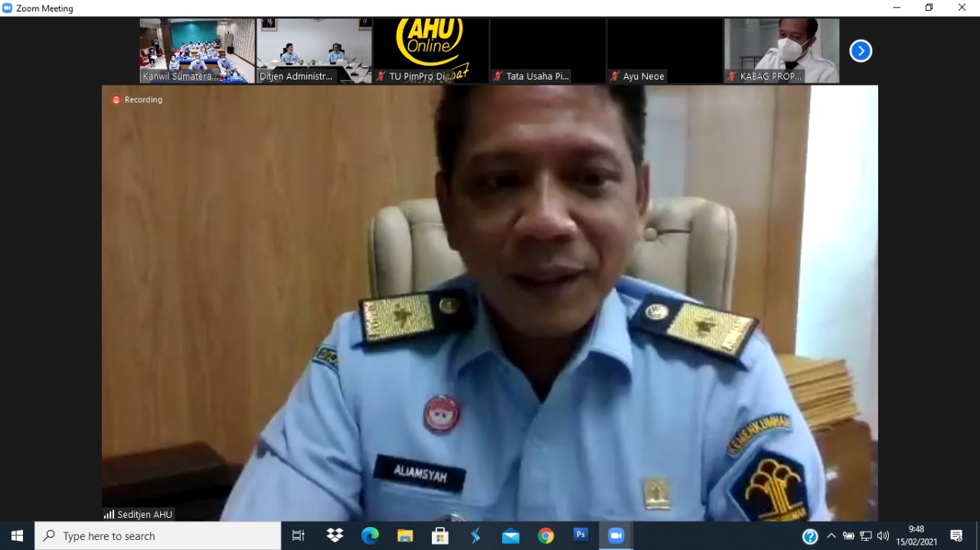Open Dropbox from the taskbar

(x=335, y=535)
